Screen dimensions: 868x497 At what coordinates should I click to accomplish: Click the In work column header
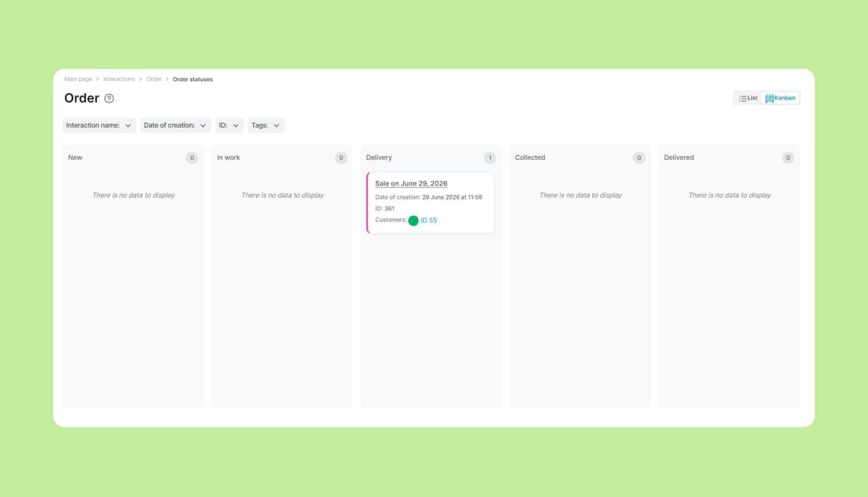[228, 158]
